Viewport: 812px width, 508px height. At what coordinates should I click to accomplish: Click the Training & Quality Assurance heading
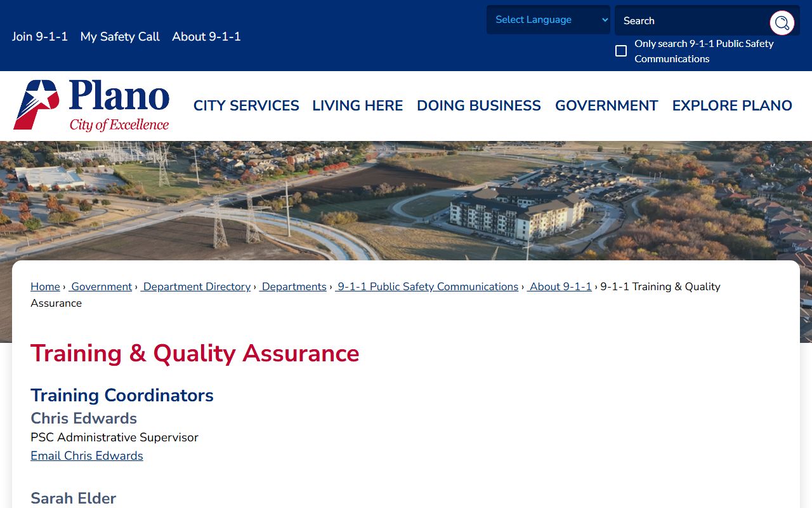coord(195,353)
